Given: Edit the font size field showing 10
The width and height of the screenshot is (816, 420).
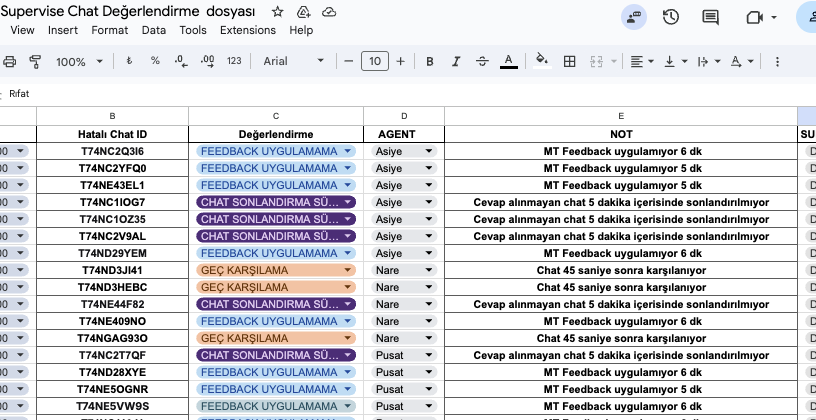Looking at the screenshot, I should point(375,61).
